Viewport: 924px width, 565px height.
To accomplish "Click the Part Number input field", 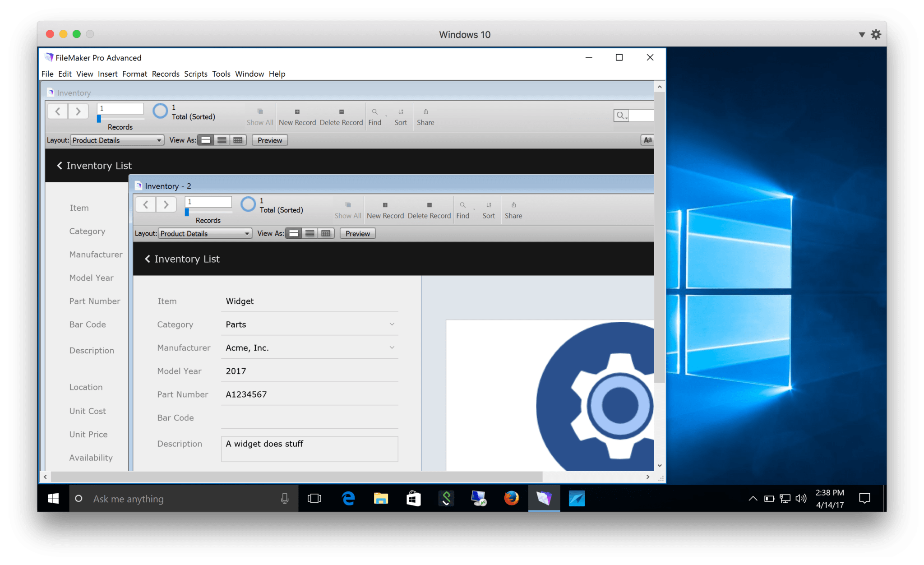I will [x=311, y=394].
